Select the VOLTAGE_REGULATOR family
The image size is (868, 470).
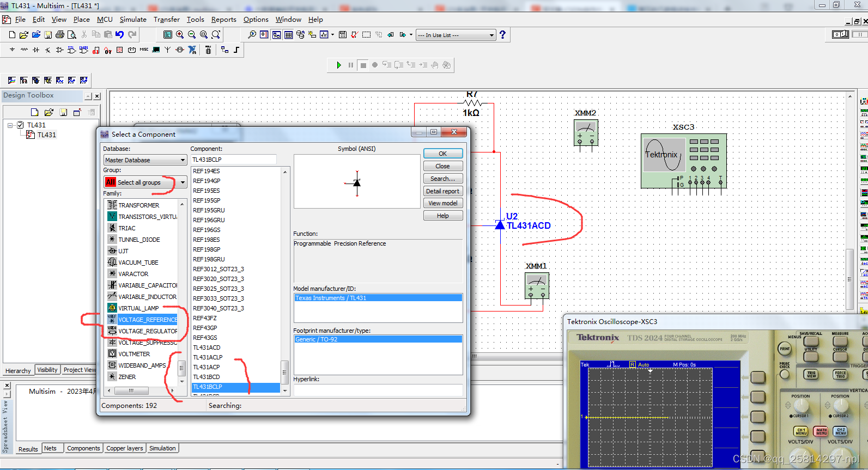click(x=143, y=331)
